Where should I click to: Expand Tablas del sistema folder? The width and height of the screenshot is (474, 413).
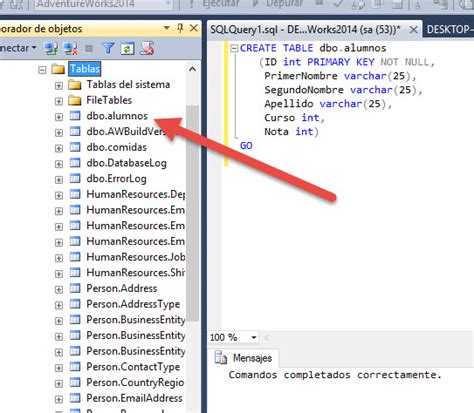[x=59, y=86]
